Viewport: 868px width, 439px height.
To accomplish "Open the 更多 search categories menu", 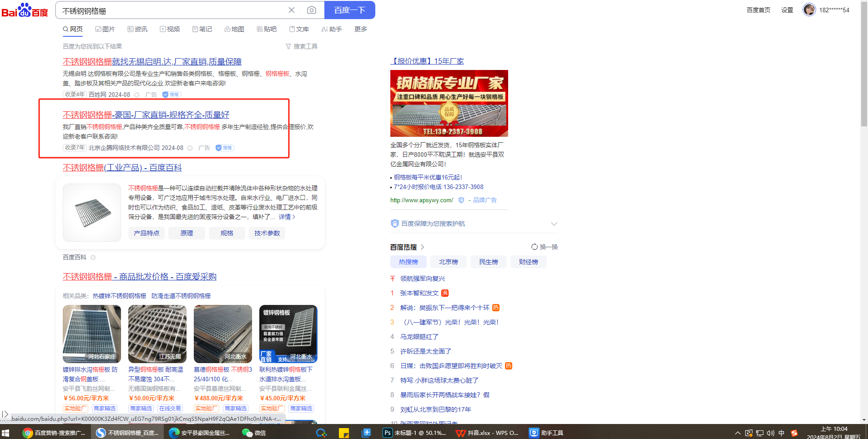I will (361, 29).
